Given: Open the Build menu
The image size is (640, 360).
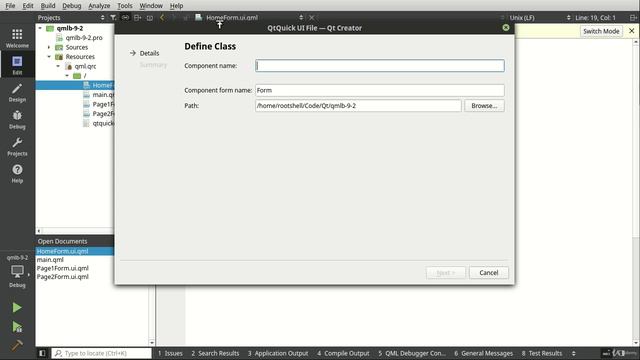Looking at the screenshot, I should [x=48, y=6].
